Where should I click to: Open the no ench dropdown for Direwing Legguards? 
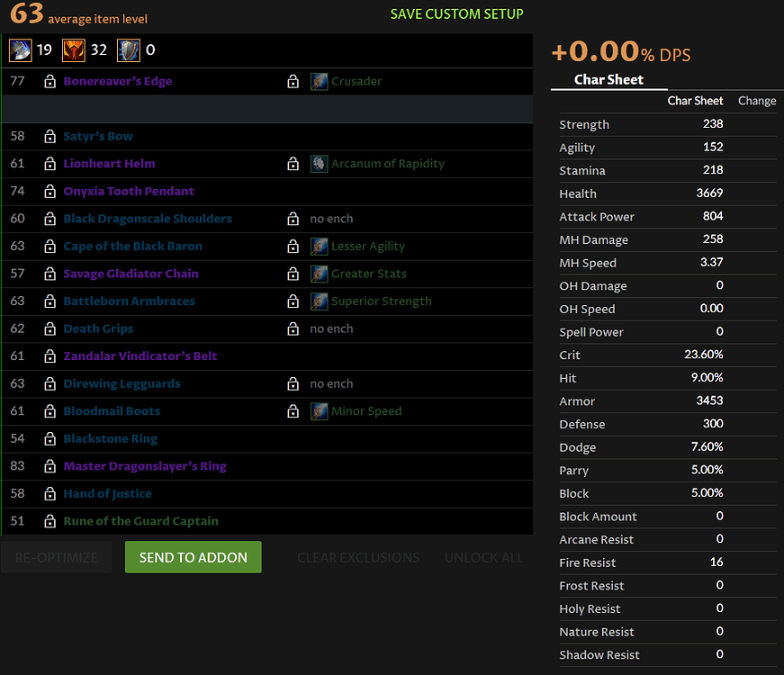tap(330, 383)
